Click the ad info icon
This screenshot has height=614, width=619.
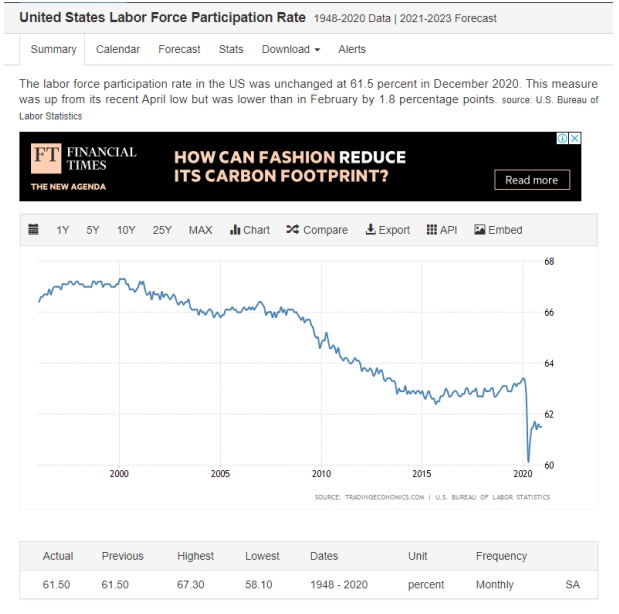[563, 139]
